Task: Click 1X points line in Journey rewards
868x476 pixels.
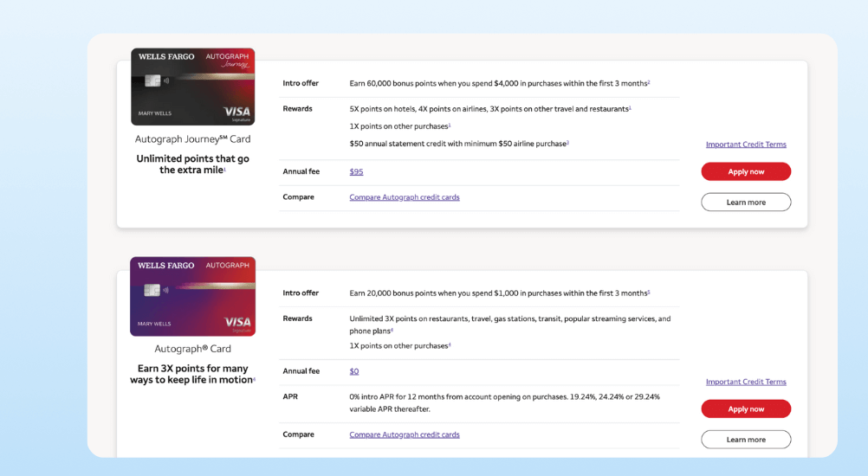Action: (399, 126)
